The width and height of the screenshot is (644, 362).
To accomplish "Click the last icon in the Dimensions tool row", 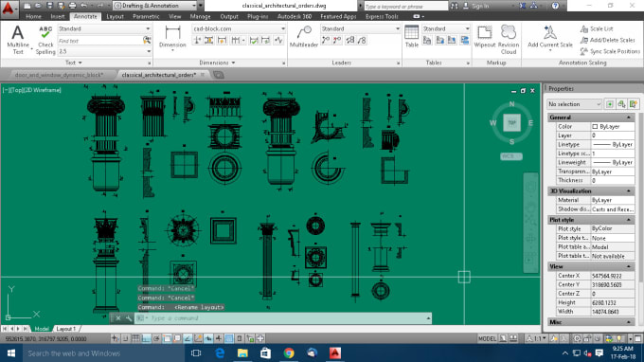I will (278, 40).
